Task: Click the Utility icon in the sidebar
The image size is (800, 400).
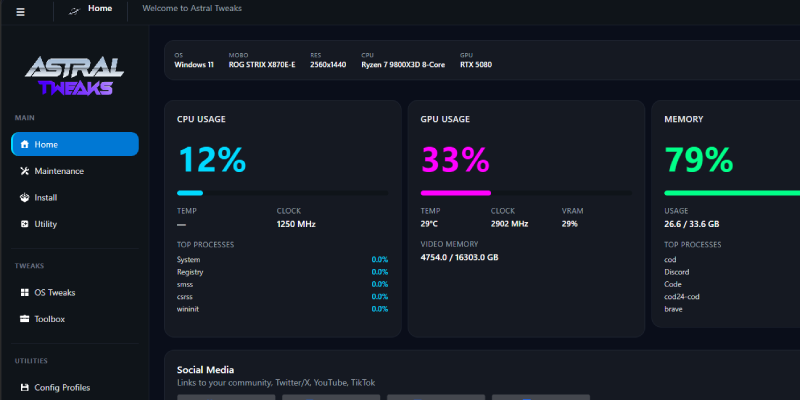Action: coord(25,224)
